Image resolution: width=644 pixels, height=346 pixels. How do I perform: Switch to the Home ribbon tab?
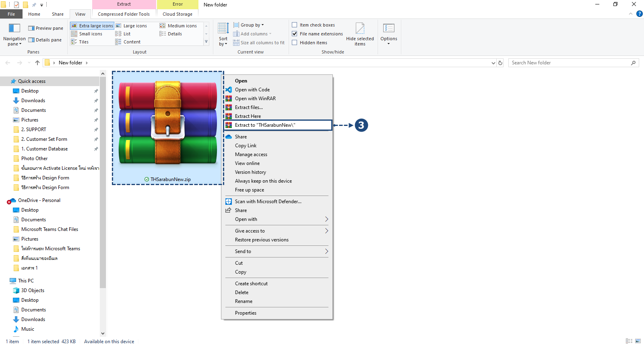[x=34, y=14]
